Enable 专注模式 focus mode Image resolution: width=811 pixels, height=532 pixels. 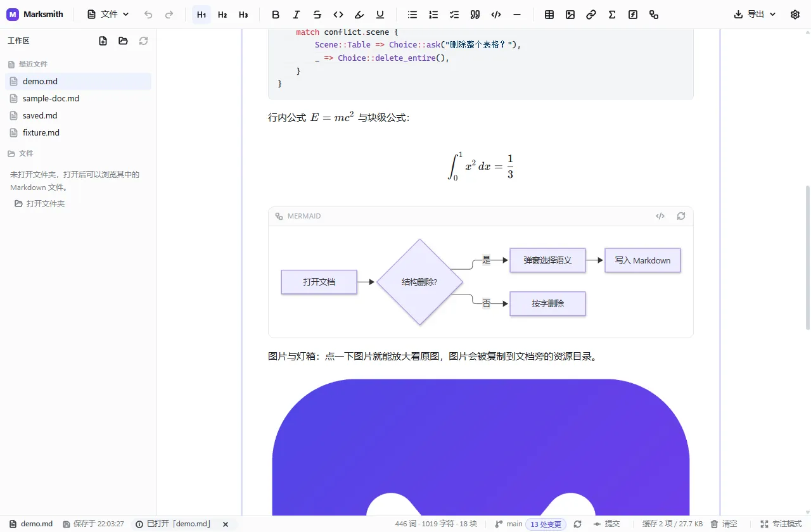click(x=781, y=524)
